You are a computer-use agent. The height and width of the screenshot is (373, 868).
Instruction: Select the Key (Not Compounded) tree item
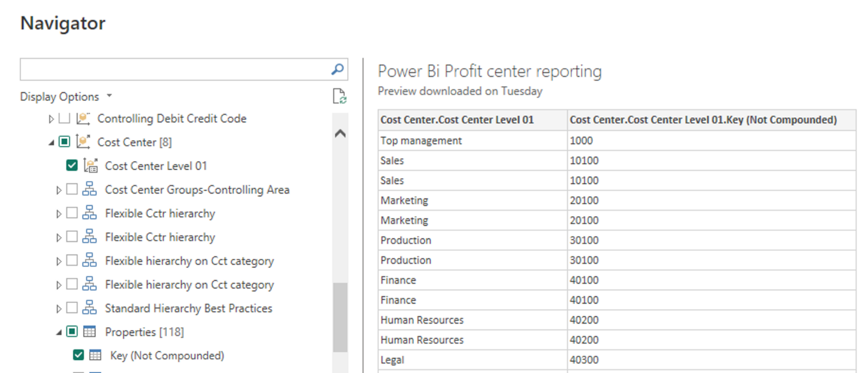[x=167, y=355]
